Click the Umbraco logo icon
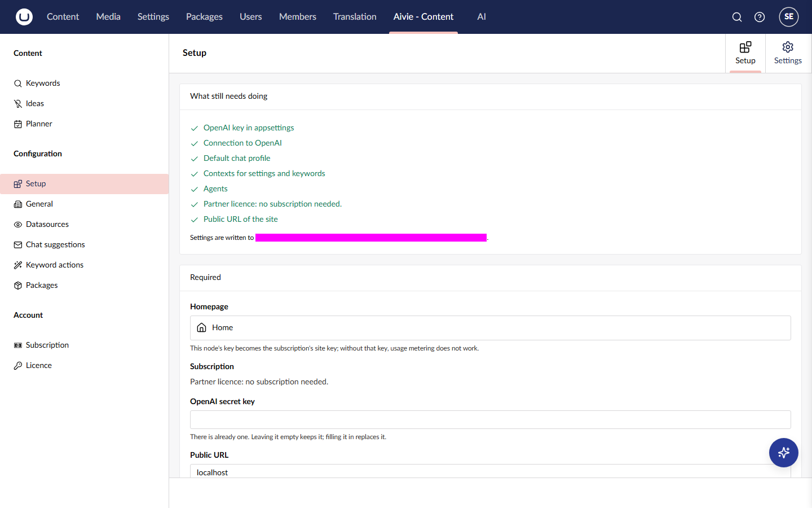The image size is (812, 508). pos(24,17)
